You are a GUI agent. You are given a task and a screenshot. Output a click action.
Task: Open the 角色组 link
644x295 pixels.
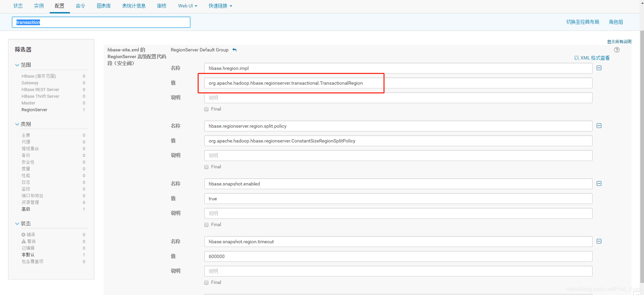(x=616, y=22)
